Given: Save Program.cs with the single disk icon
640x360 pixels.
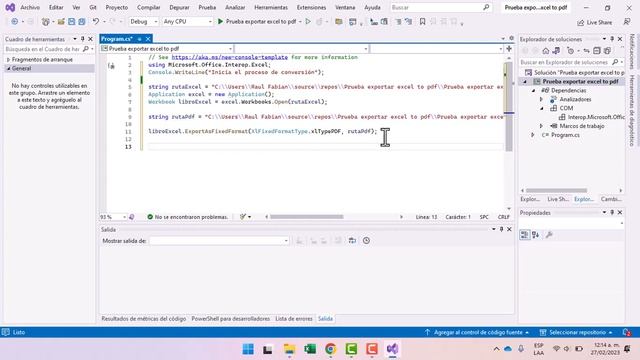Looking at the screenshot, I should click(71, 21).
